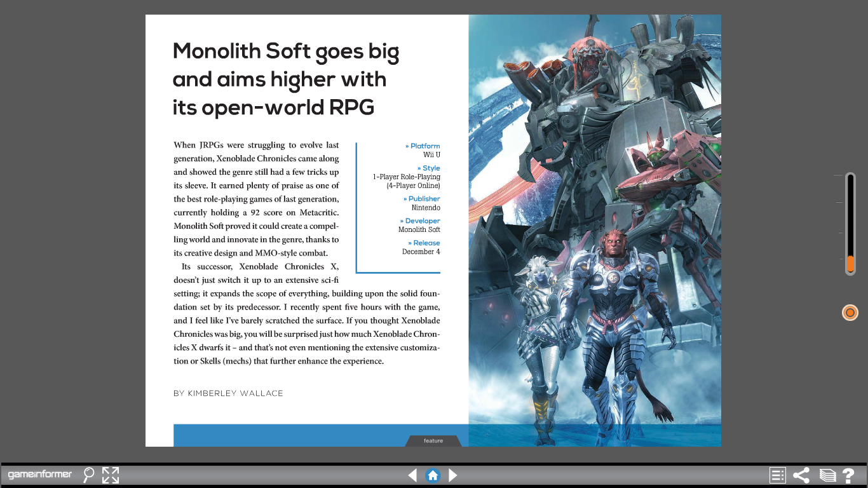Click the orange zoom slider handle
Image resolution: width=868 pixels, height=488 pixels.
coord(850,263)
